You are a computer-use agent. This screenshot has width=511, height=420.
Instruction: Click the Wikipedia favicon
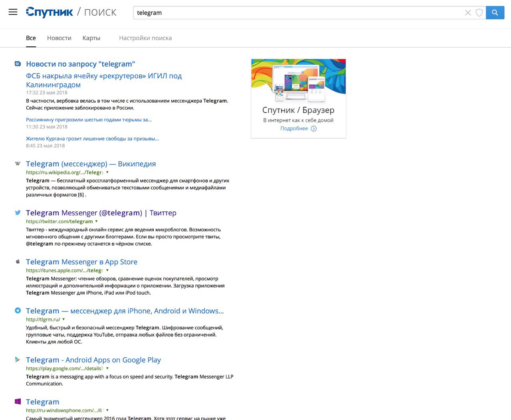(x=18, y=164)
